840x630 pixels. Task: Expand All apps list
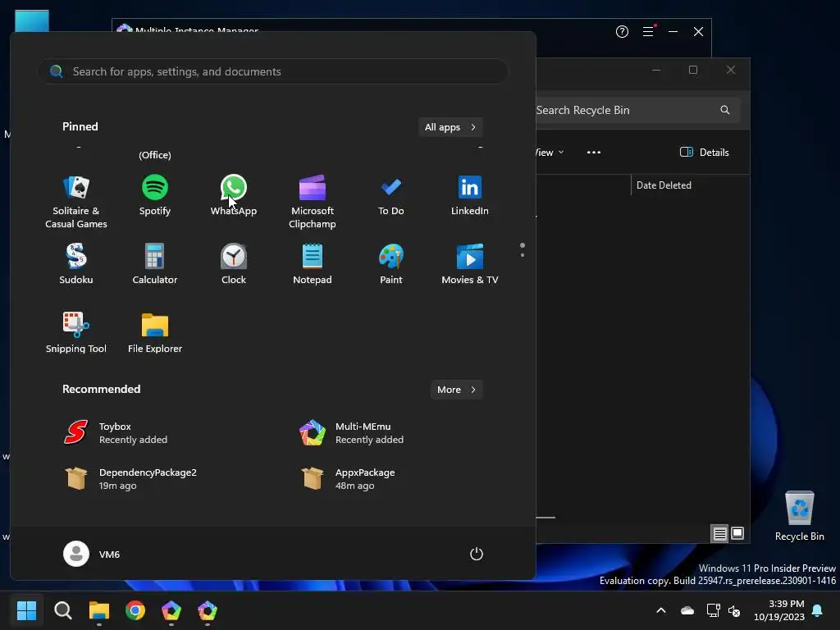tap(450, 127)
